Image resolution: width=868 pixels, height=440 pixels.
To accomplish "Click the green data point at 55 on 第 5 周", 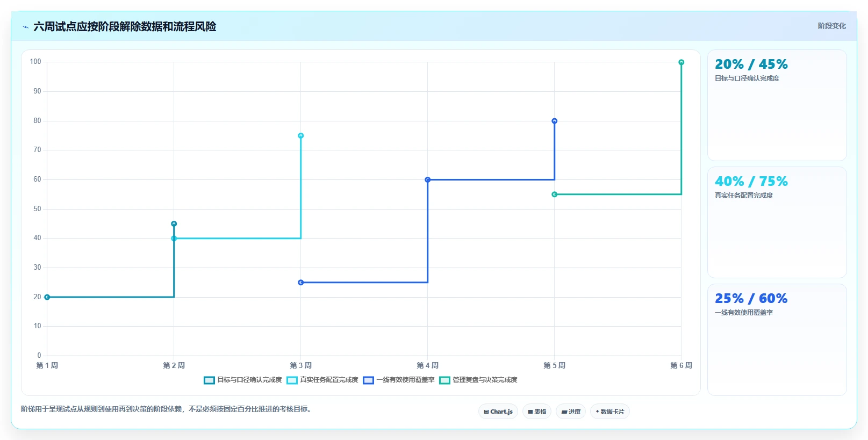I will (x=554, y=194).
